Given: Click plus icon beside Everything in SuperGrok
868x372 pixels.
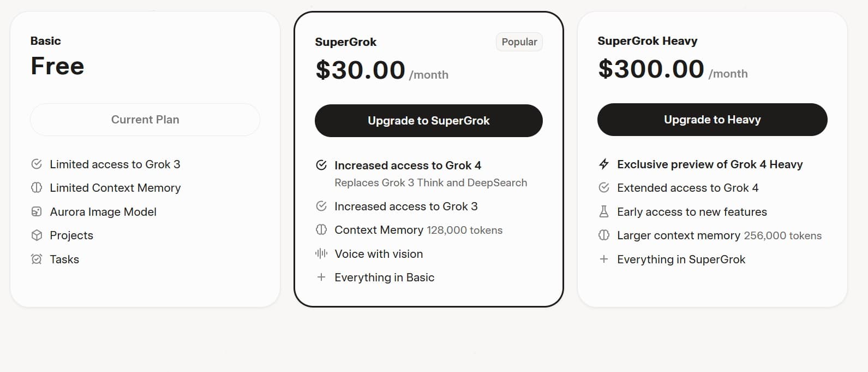Looking at the screenshot, I should tap(604, 259).
